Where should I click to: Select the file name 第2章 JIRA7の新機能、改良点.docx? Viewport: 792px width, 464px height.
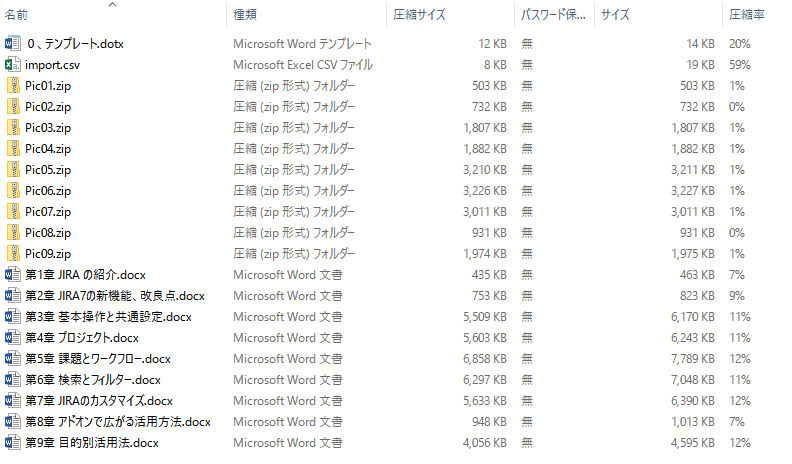[115, 296]
